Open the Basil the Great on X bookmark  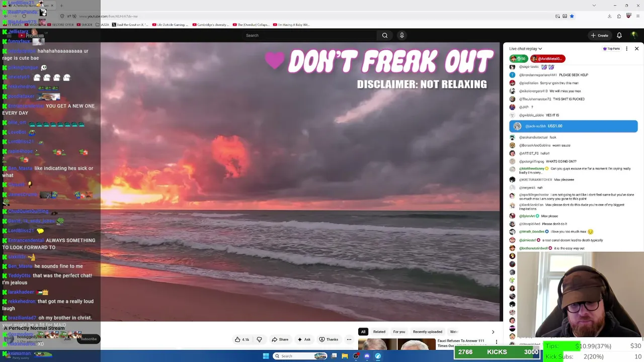point(130,25)
